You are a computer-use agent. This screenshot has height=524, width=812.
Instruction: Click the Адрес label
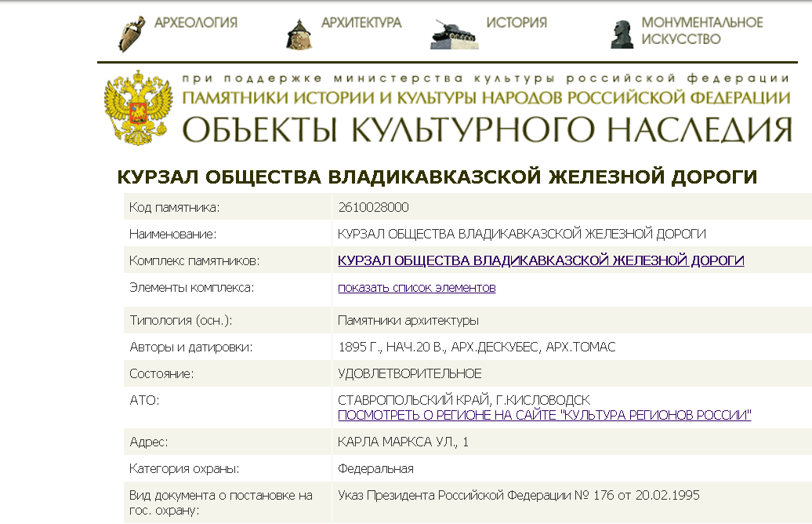pos(149,442)
